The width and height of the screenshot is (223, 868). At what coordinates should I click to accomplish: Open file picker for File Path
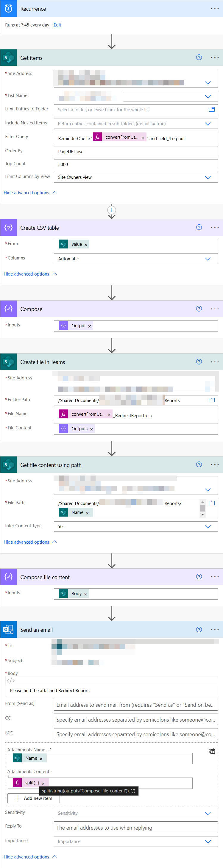[x=211, y=503]
